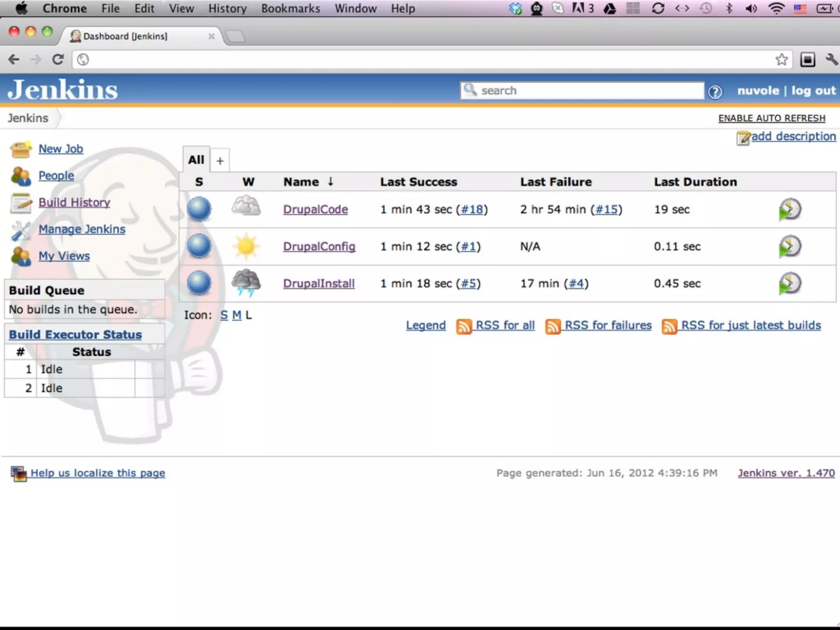The width and height of the screenshot is (840, 630).
Task: Schedule a build for DrupalConfig
Action: tap(790, 246)
